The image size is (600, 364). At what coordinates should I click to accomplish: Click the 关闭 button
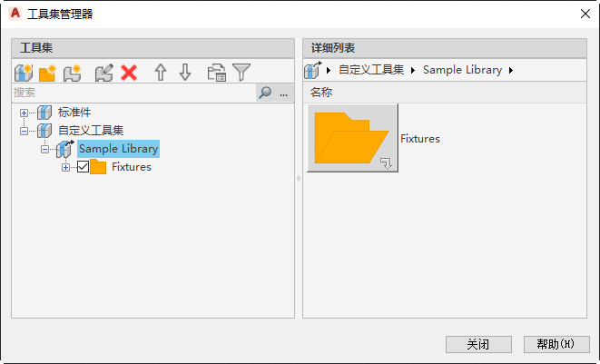pos(478,345)
